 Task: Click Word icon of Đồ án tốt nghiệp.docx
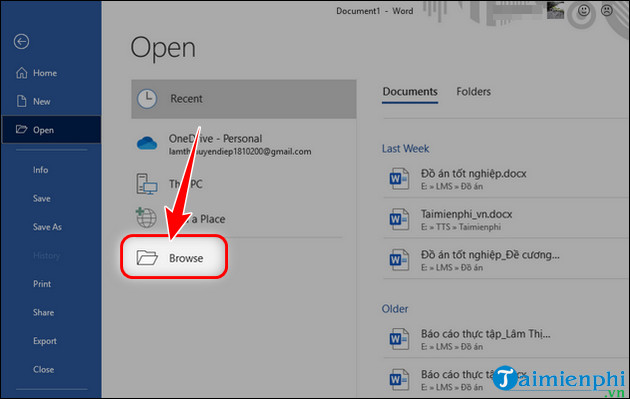tap(399, 179)
